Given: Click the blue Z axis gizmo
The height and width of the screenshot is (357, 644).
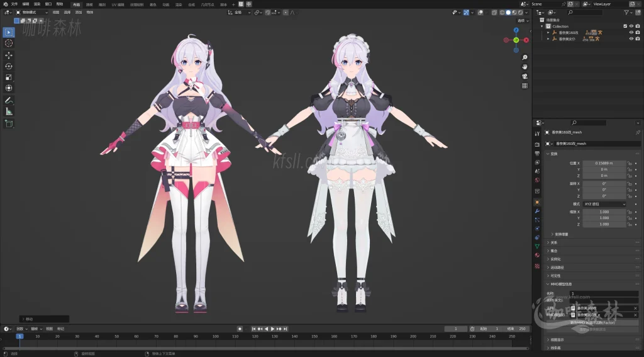Looking at the screenshot, I should pos(516,30).
